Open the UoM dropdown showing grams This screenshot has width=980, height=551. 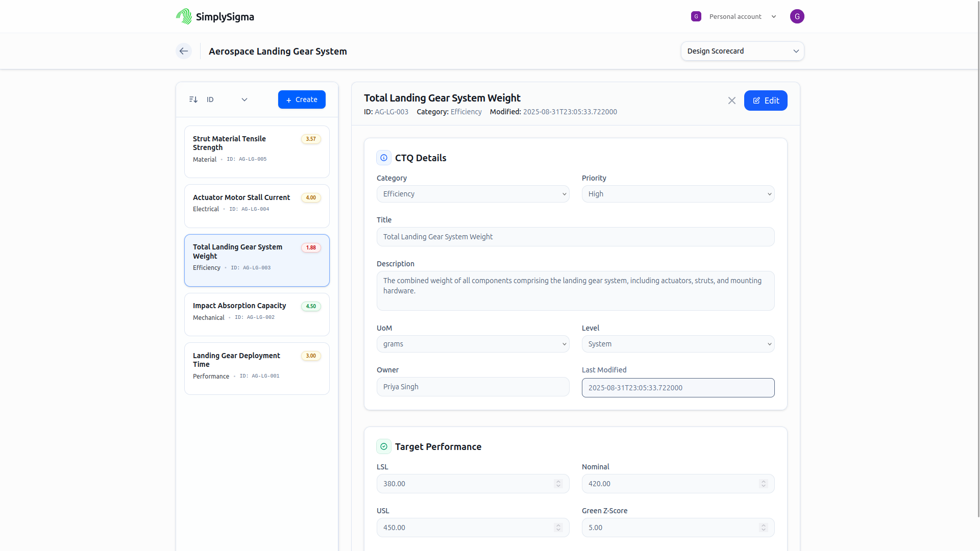[x=473, y=344]
